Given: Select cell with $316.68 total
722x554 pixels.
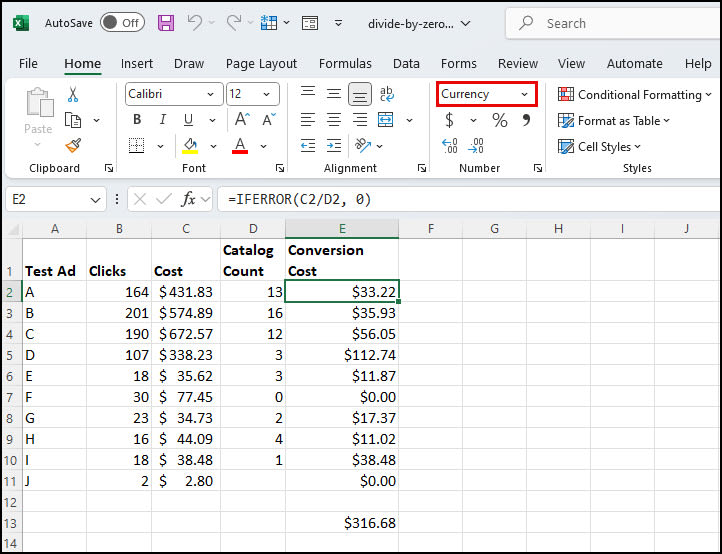Looking at the screenshot, I should [x=342, y=523].
